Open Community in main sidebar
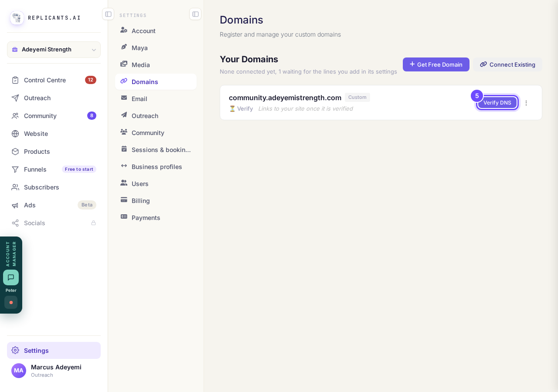558x392 pixels. point(54,116)
